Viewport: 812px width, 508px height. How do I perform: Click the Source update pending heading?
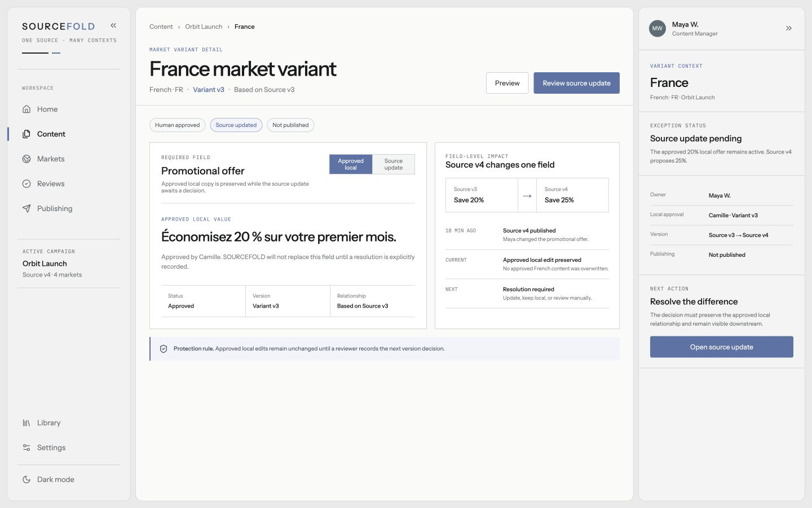(x=696, y=139)
